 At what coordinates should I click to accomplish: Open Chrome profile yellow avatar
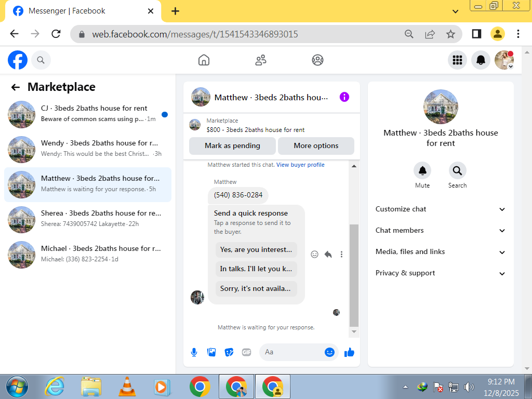(x=498, y=34)
